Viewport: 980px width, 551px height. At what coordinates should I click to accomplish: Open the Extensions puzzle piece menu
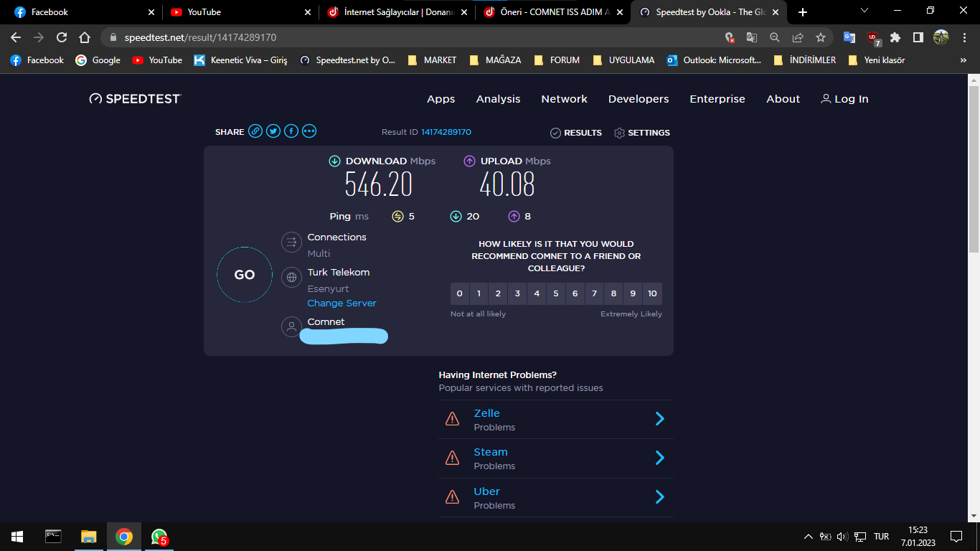895,37
